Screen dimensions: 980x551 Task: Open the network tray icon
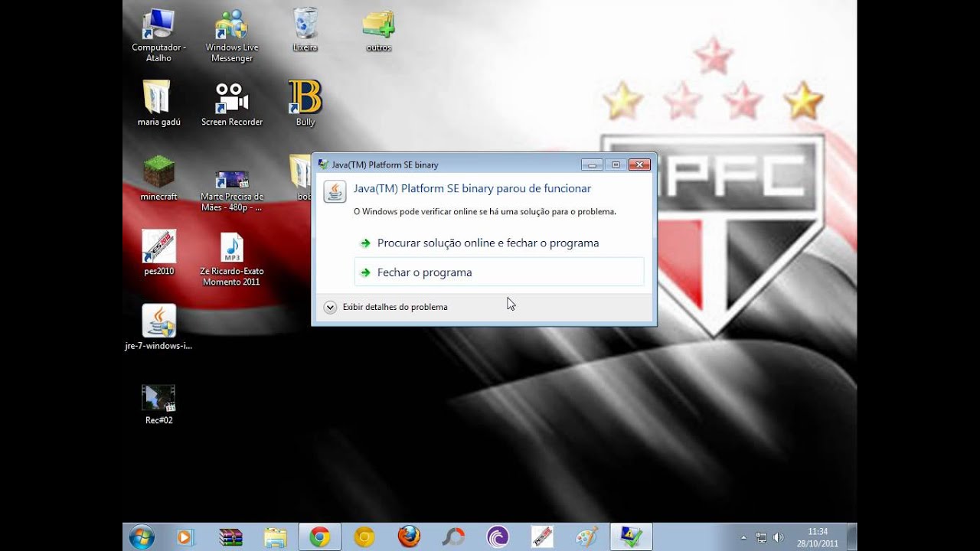pos(761,537)
